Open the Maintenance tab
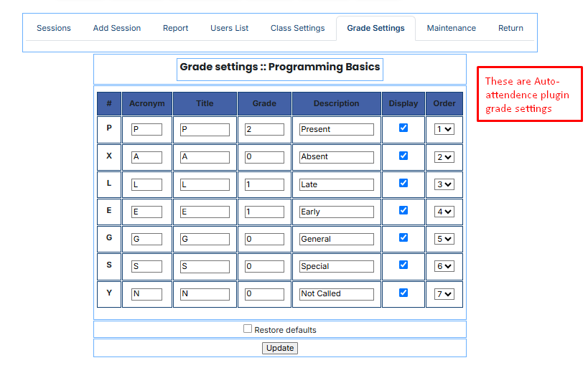The width and height of the screenshot is (588, 373). click(451, 28)
